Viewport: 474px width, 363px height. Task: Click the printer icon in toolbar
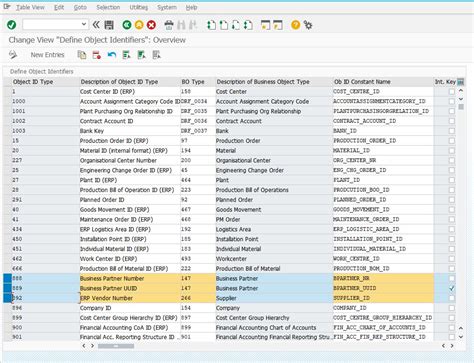click(169, 25)
